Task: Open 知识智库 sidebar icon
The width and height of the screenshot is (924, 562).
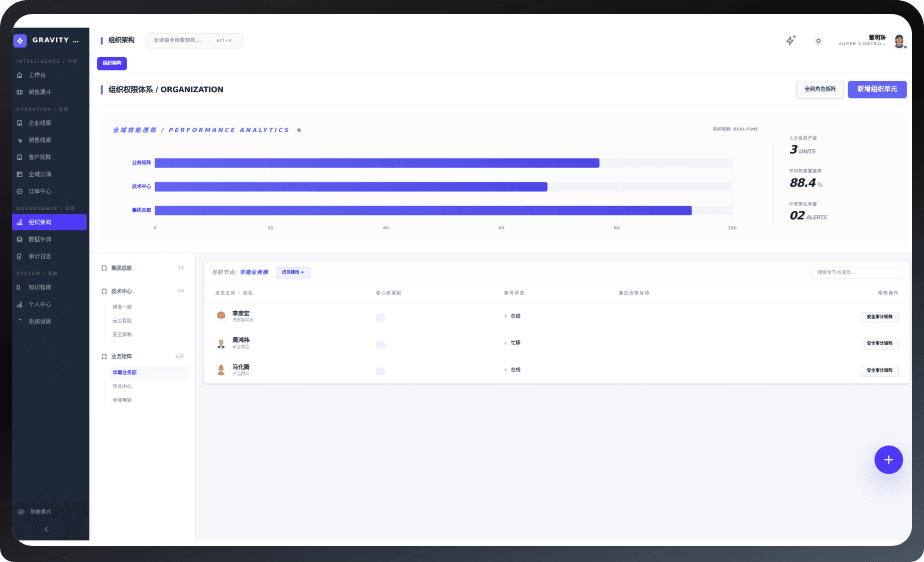Action: pos(20,288)
